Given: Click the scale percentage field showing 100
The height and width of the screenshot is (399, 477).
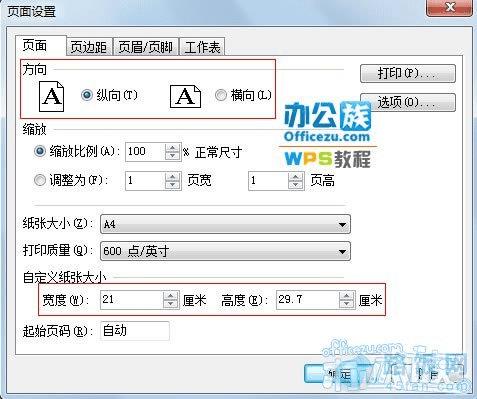Looking at the screenshot, I should (x=145, y=152).
